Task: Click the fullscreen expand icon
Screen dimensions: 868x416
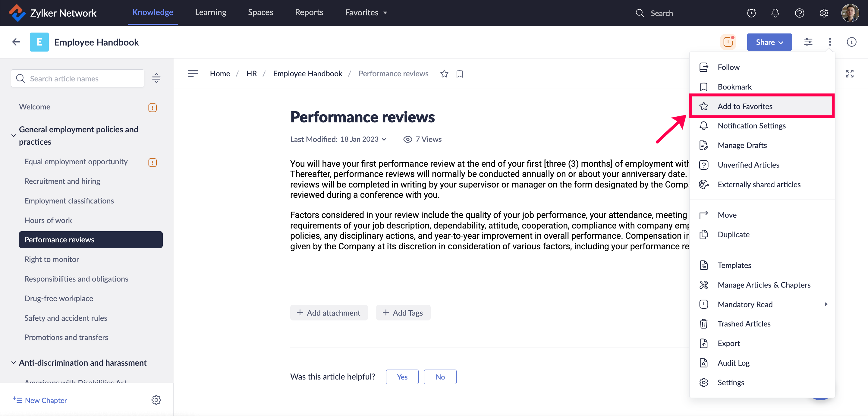Action: click(x=850, y=74)
